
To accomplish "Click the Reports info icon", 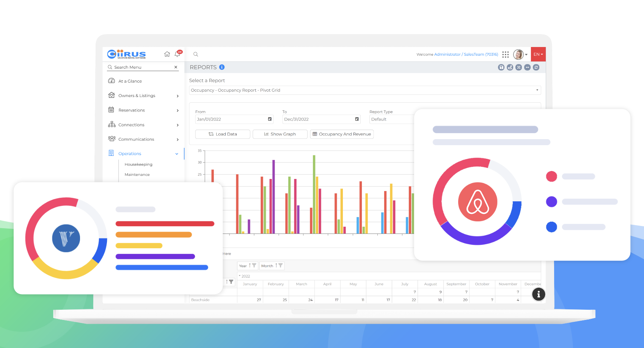I will (222, 67).
